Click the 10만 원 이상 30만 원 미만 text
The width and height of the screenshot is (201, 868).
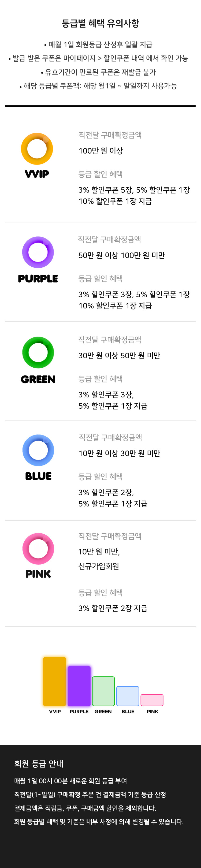pos(119,453)
